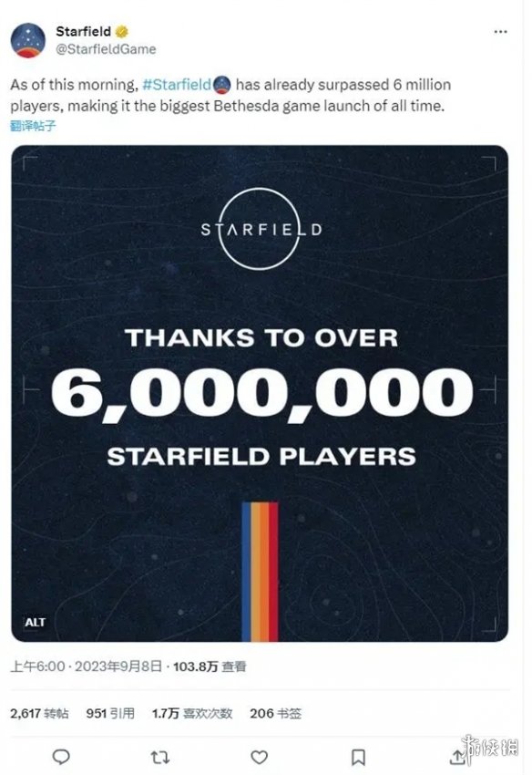Show the ALT image description badge
Viewport: 532px width, 775px height.
35,622
